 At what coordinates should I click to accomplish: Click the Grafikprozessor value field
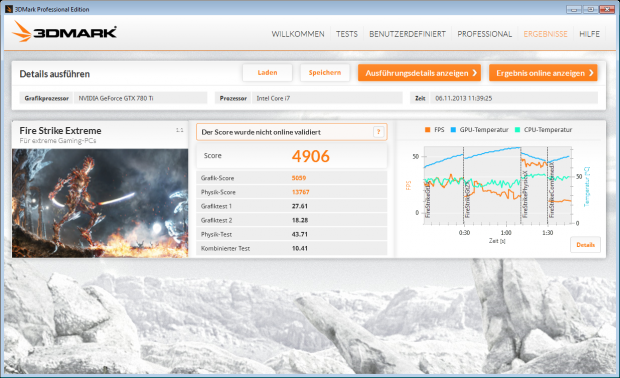click(140, 98)
